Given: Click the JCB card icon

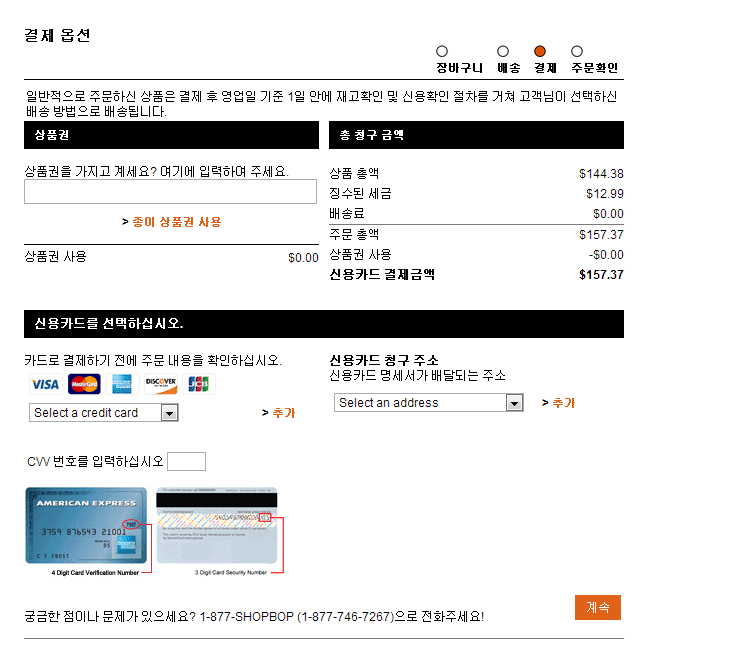Looking at the screenshot, I should [198, 384].
